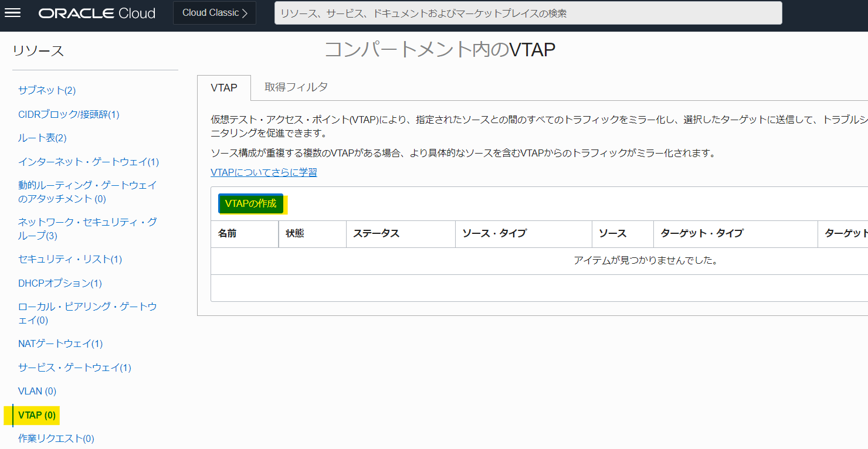Open ローカル・ピアリング・ゲートウェイ(0) link
The width and height of the screenshot is (868, 449).
pyautogui.click(x=88, y=313)
